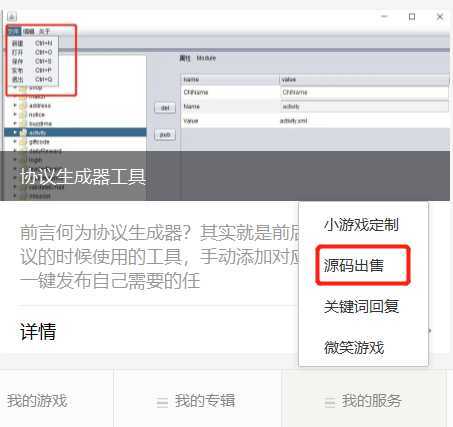Image resolution: width=453 pixels, height=427 pixels.
Task: Choose 源码出售 in the popup menu
Action: pyautogui.click(x=354, y=266)
